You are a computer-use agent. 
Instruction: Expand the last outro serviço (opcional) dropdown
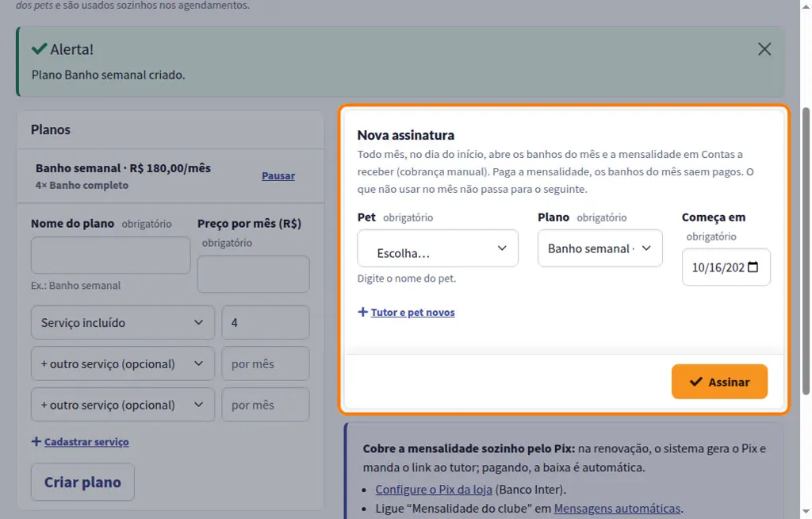click(123, 405)
